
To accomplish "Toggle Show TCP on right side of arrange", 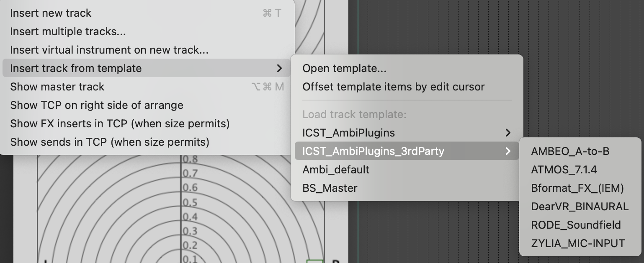I will 96,105.
